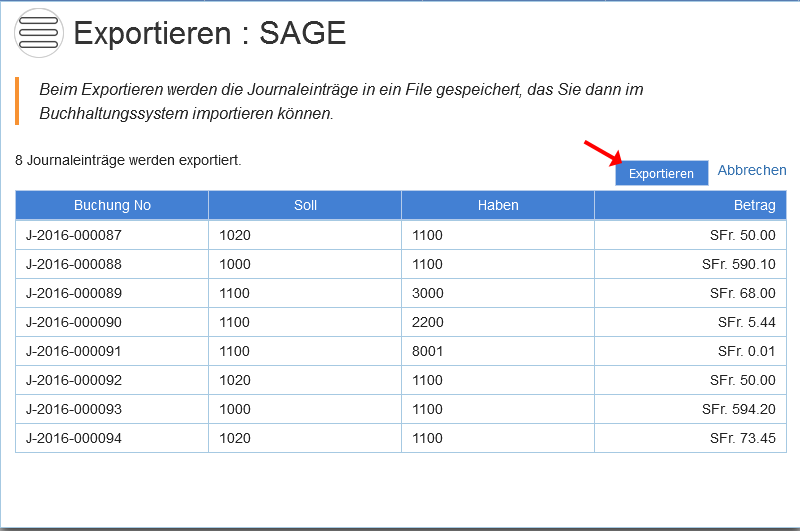Click Soll value 1020 in row J-2016-000092
The width and height of the screenshot is (800, 531).
235,381
